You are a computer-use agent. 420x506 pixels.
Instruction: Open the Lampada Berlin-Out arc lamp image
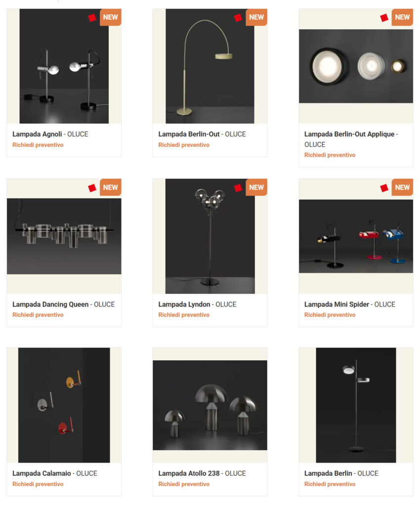click(x=210, y=66)
